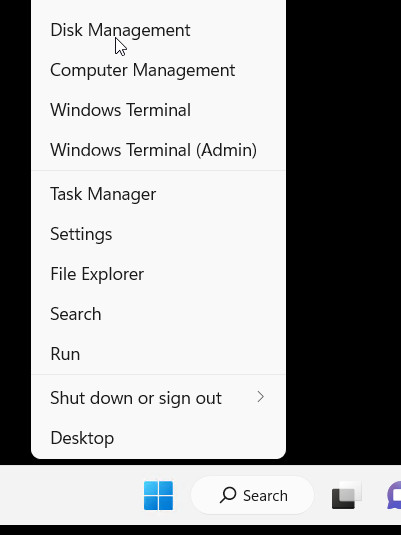Open Task View from the taskbar
This screenshot has height=535, width=401.
347,495
